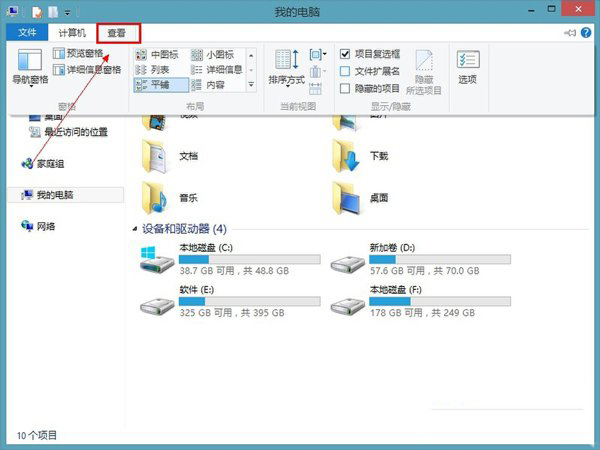Choose the 平铺 tiles layout
This screenshot has width=600, height=450.
pyautogui.click(x=161, y=85)
